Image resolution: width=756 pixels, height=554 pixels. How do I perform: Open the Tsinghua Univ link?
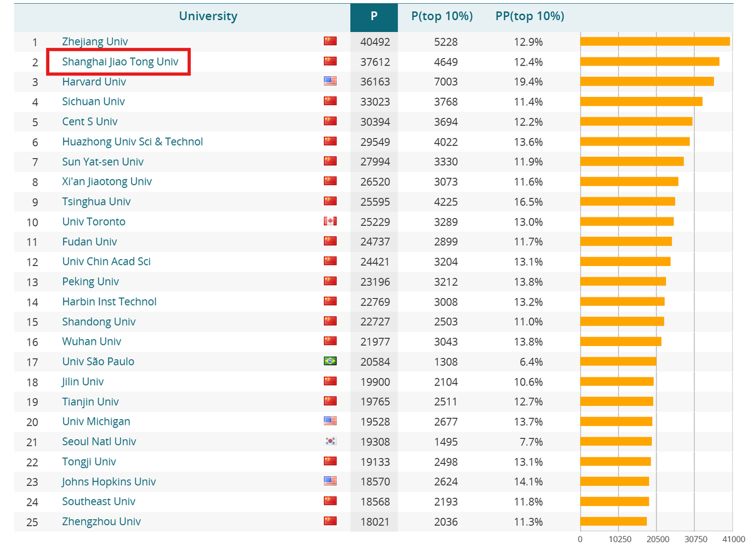[96, 202]
